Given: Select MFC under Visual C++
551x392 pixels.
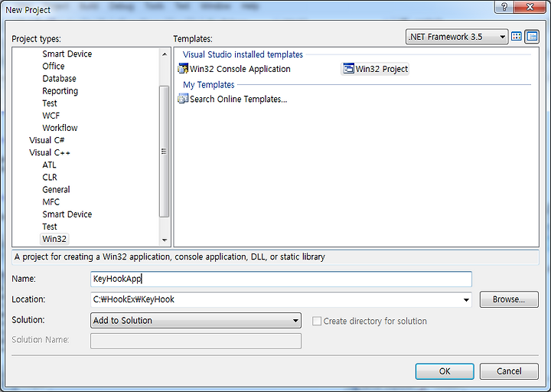Looking at the screenshot, I should [51, 202].
